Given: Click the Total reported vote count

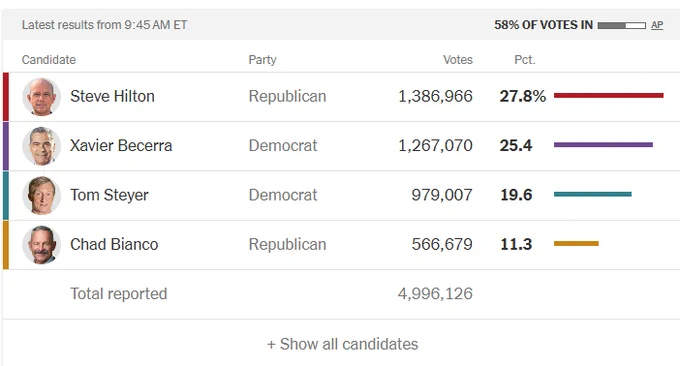Looking at the screenshot, I should tap(435, 294).
